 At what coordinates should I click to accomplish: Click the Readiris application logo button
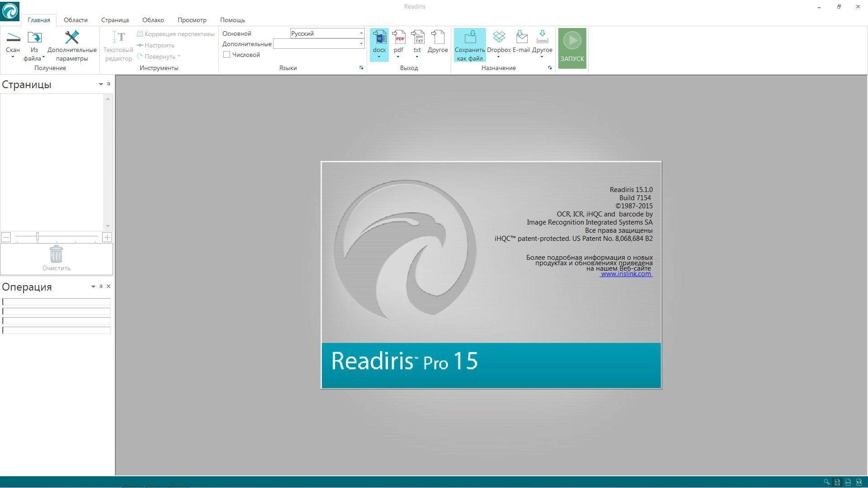10,10
